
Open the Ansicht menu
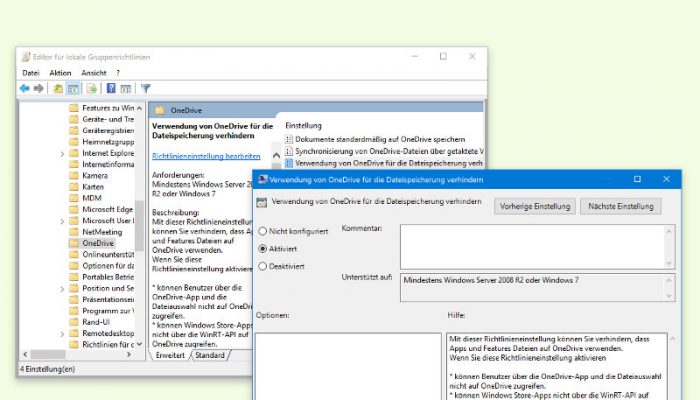[x=94, y=73]
